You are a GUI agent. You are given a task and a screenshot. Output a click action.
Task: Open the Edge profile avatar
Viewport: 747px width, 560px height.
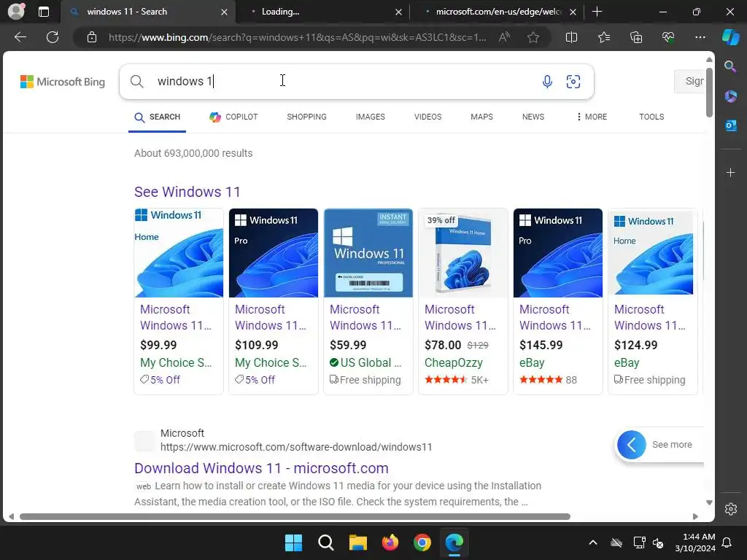point(16,12)
